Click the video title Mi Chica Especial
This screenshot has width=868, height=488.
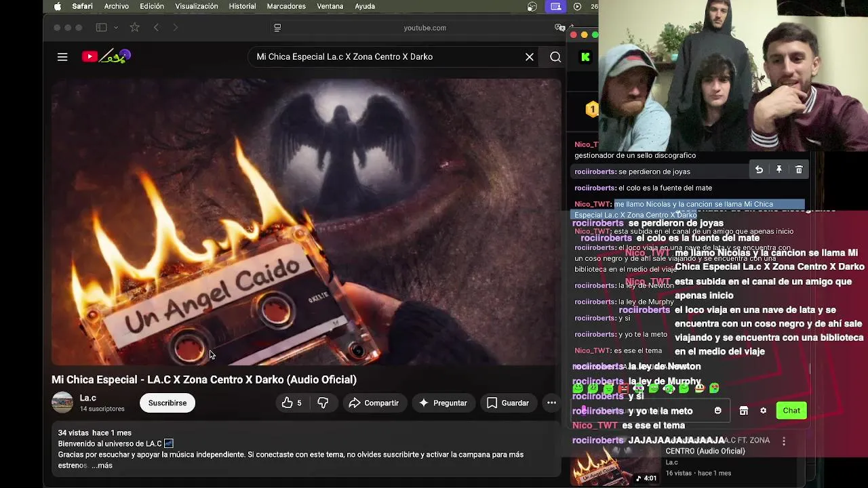(204, 380)
